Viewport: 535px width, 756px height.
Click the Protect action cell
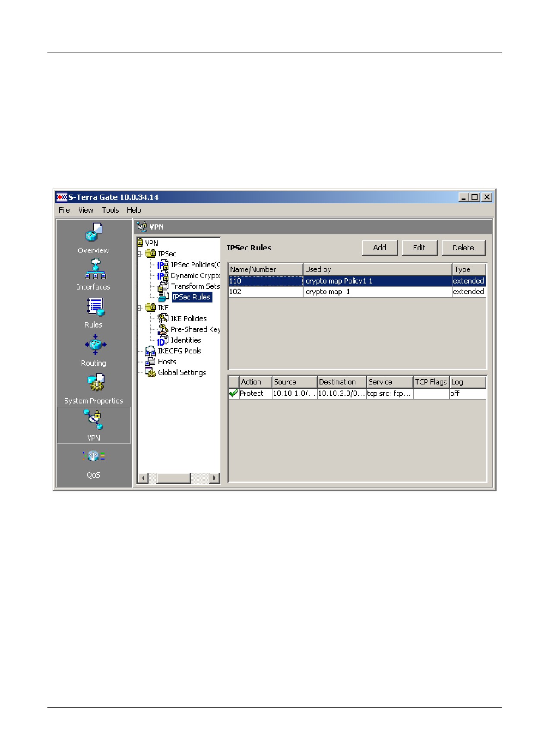256,394
